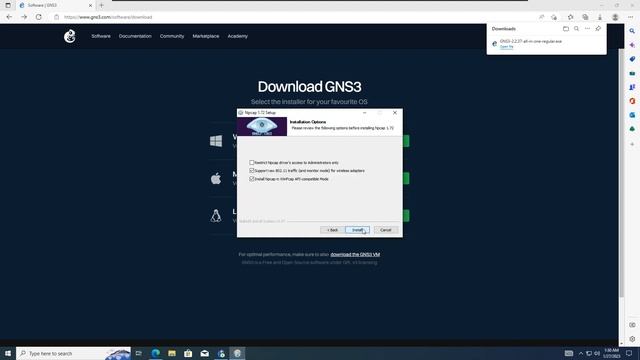The width and height of the screenshot is (640, 360).
Task: Click Cancel in the Npcap Setup dialog
Action: [386, 230]
